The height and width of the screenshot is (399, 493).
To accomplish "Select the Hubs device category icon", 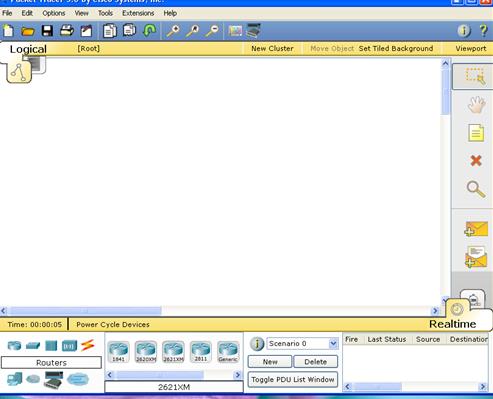I will [51, 346].
